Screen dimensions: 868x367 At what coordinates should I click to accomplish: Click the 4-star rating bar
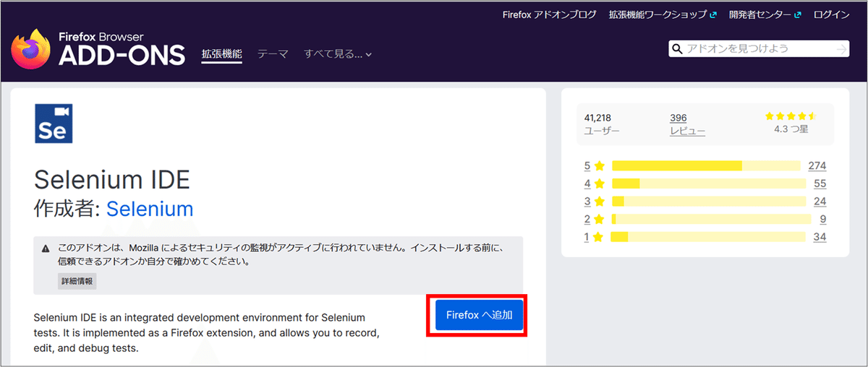pyautogui.click(x=709, y=183)
